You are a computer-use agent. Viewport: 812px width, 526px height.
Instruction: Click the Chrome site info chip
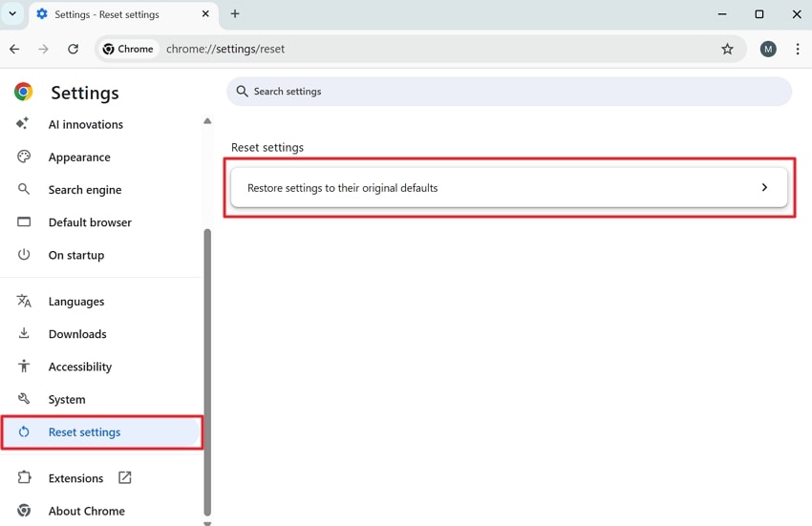[128, 49]
